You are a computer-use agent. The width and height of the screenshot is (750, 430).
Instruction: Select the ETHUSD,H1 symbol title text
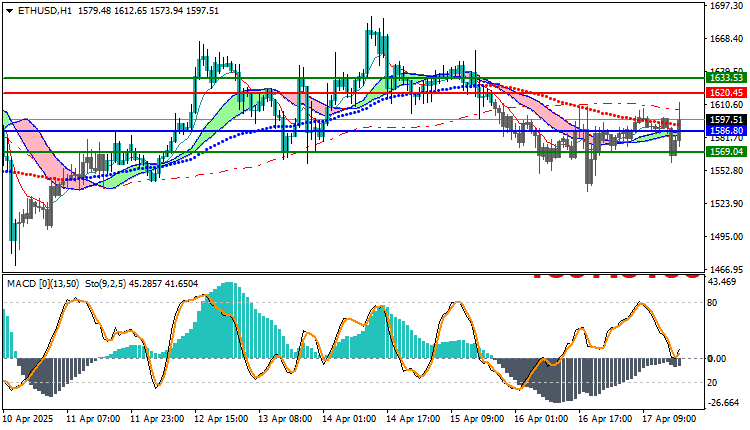pos(44,11)
